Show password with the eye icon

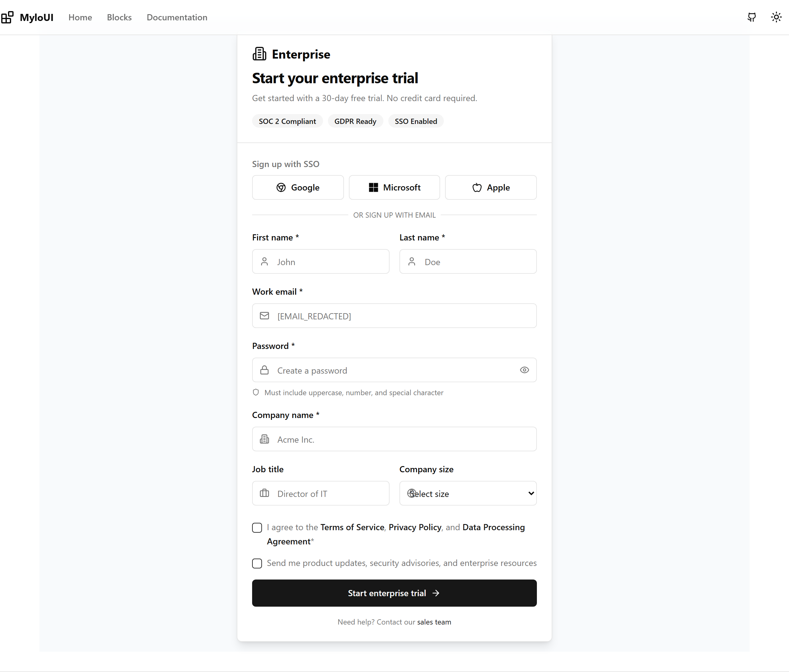(524, 370)
